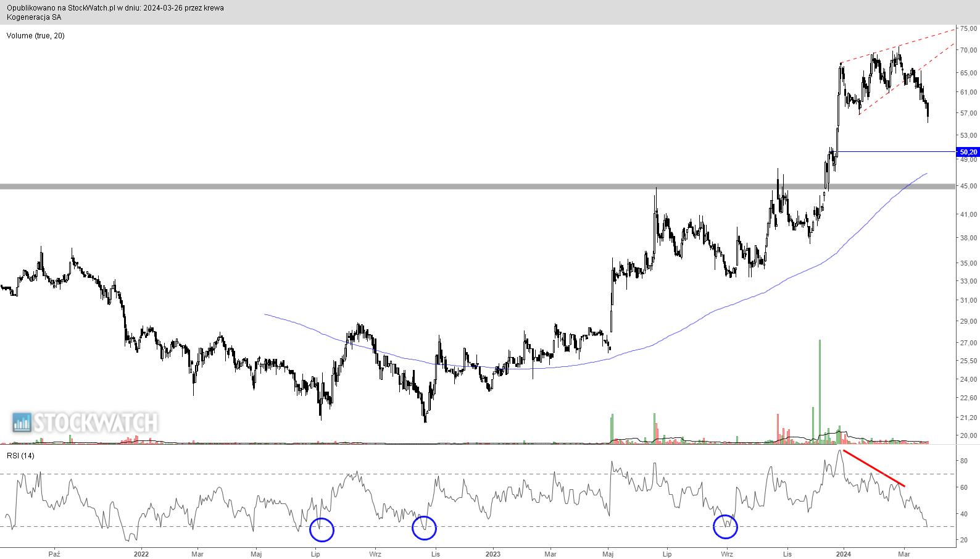Click the 41,00 price axis label
Screen dimensions: 980x559
969,214
